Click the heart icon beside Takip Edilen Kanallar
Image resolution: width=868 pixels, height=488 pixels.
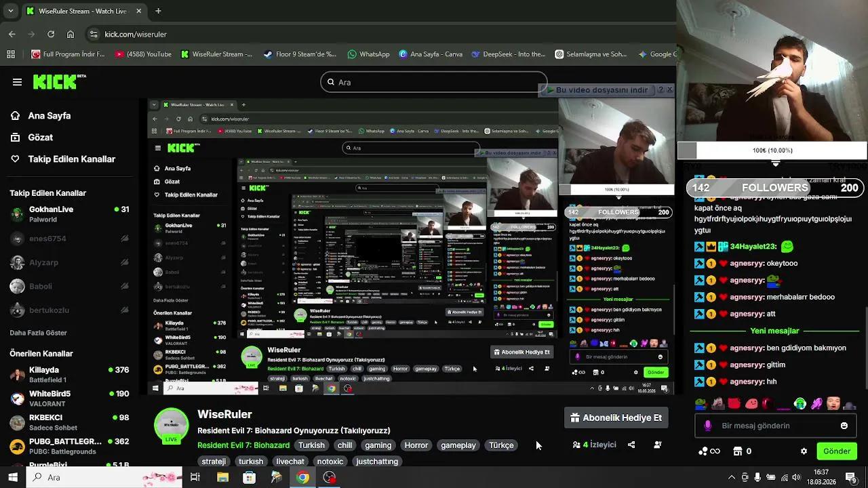[15, 159]
